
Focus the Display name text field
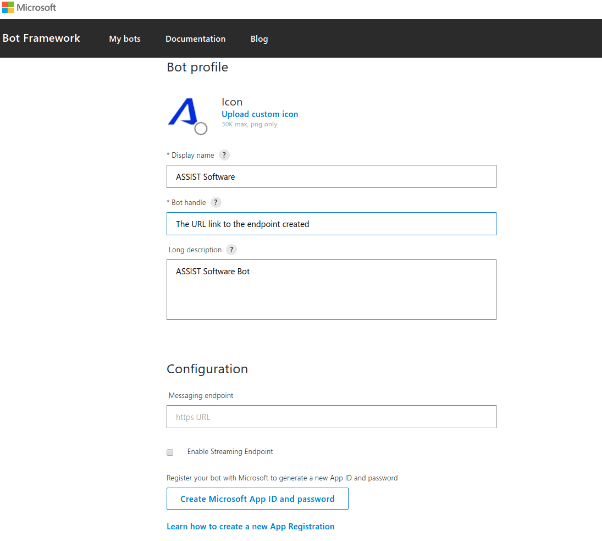click(x=331, y=177)
